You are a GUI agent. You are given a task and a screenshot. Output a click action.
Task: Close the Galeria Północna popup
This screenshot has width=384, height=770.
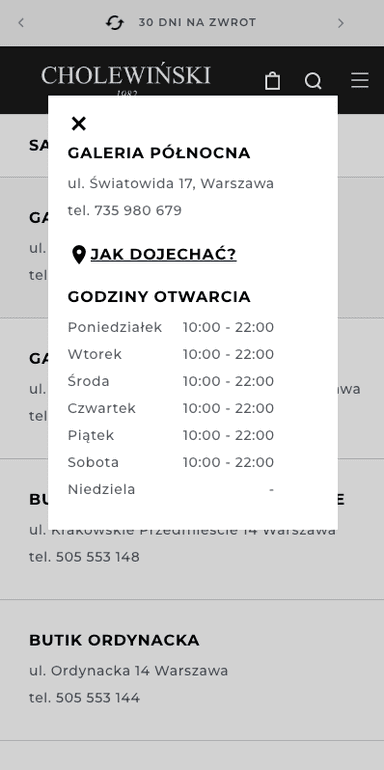[x=79, y=124]
